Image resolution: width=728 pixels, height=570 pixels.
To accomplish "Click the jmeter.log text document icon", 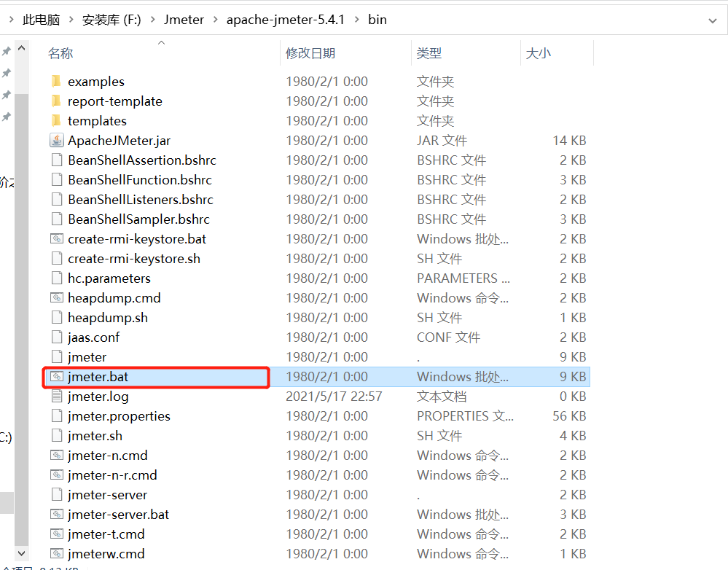I will [x=57, y=397].
